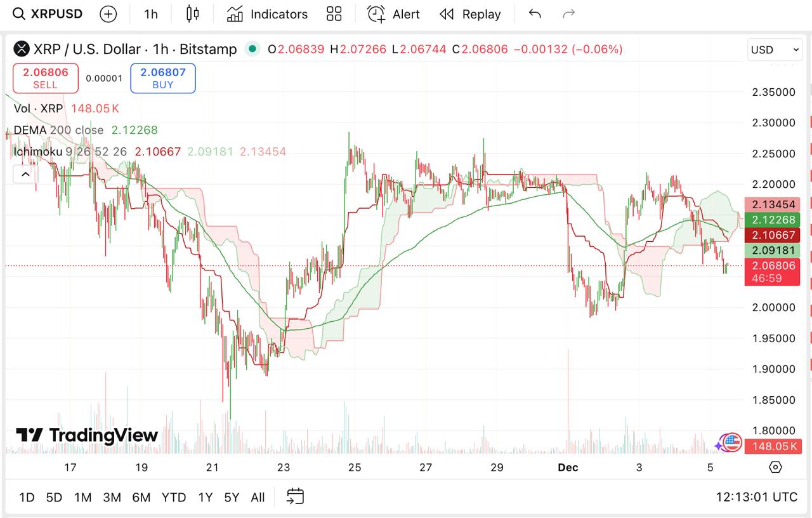Collapse the indicator legend with the chevron
The image size is (812, 518).
(x=25, y=174)
